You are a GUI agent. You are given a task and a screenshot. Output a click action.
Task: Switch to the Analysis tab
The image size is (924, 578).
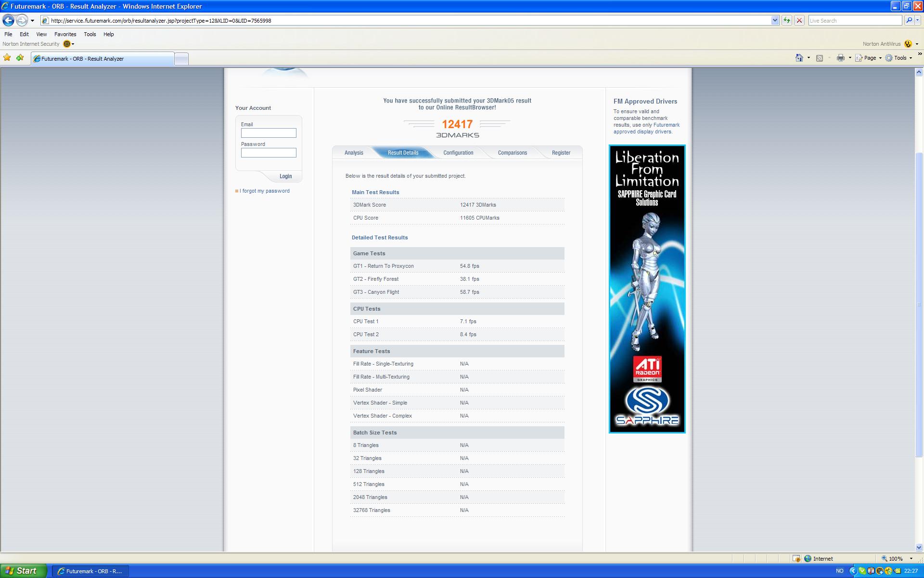pos(354,153)
